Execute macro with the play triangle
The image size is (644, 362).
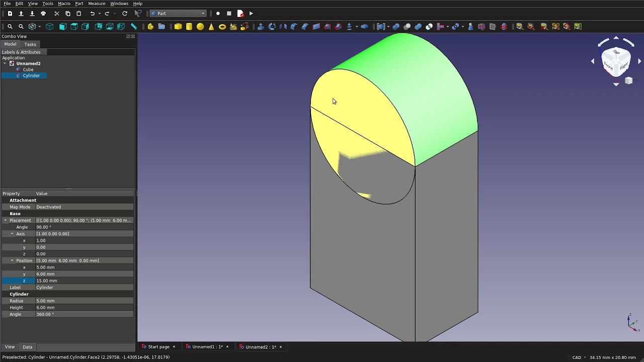[251, 14]
